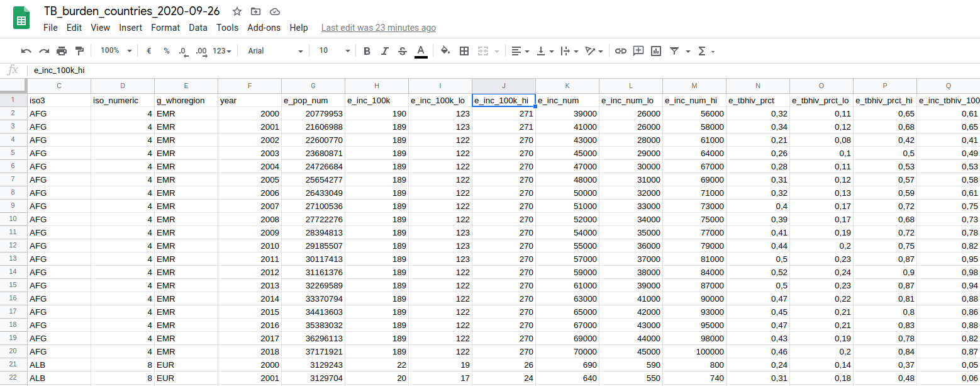980x386 pixels.
Task: Open the fill color picker
Action: click(445, 51)
